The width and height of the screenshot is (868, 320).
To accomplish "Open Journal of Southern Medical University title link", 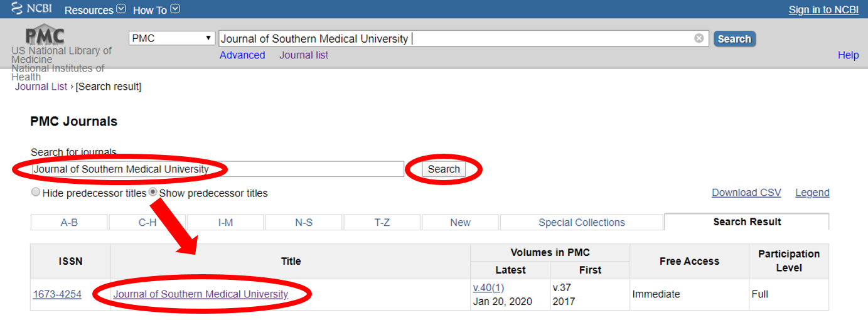I will 201,294.
